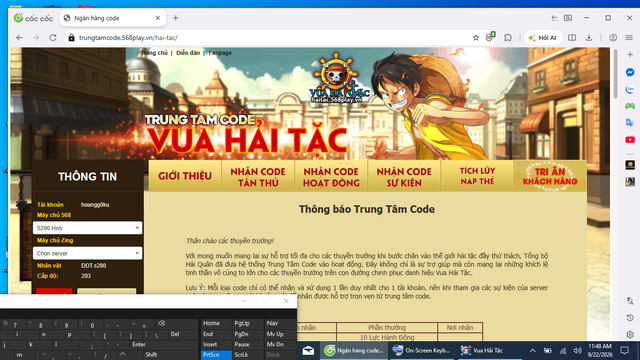The width and height of the screenshot is (640, 360).
Task: Open the sidebar translate icon near bottom
Action: [630, 301]
